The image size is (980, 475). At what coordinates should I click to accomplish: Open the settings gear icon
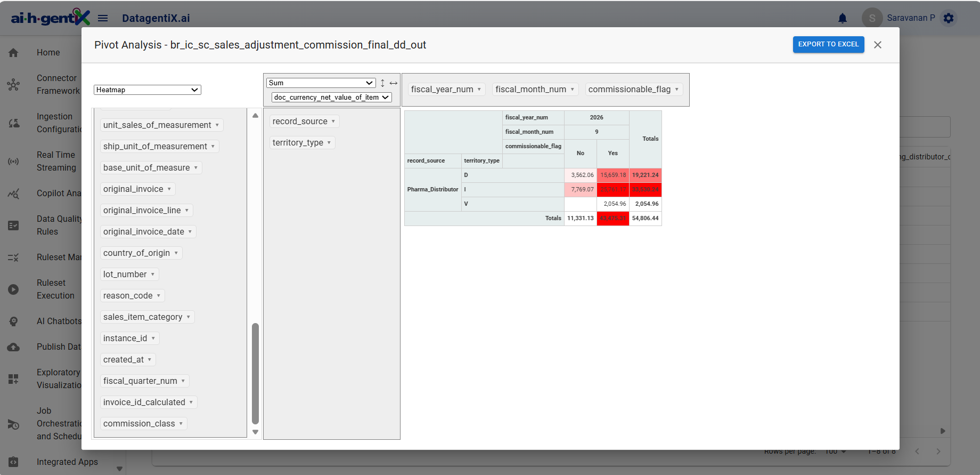949,18
